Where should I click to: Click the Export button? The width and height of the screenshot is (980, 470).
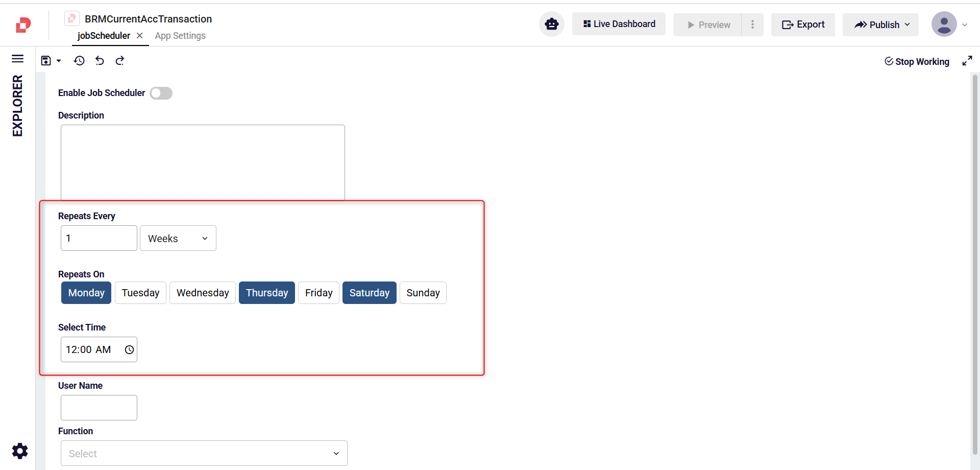pyautogui.click(x=803, y=25)
